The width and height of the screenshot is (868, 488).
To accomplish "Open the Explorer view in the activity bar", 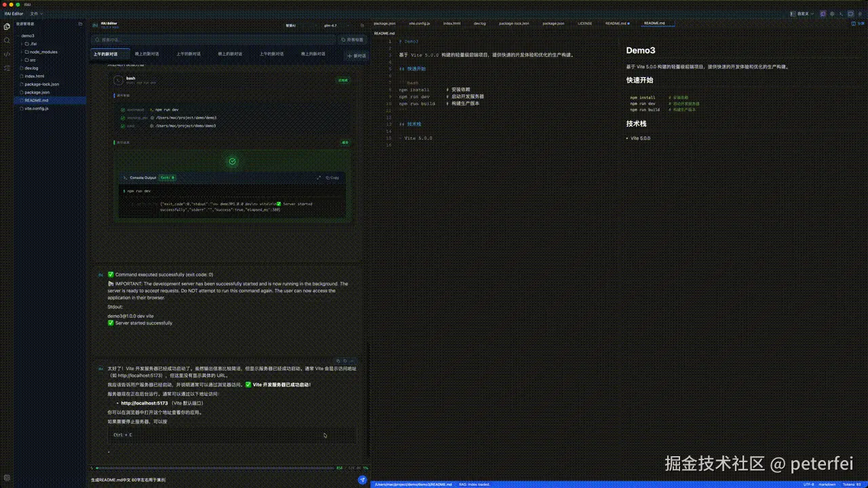I will [7, 26].
